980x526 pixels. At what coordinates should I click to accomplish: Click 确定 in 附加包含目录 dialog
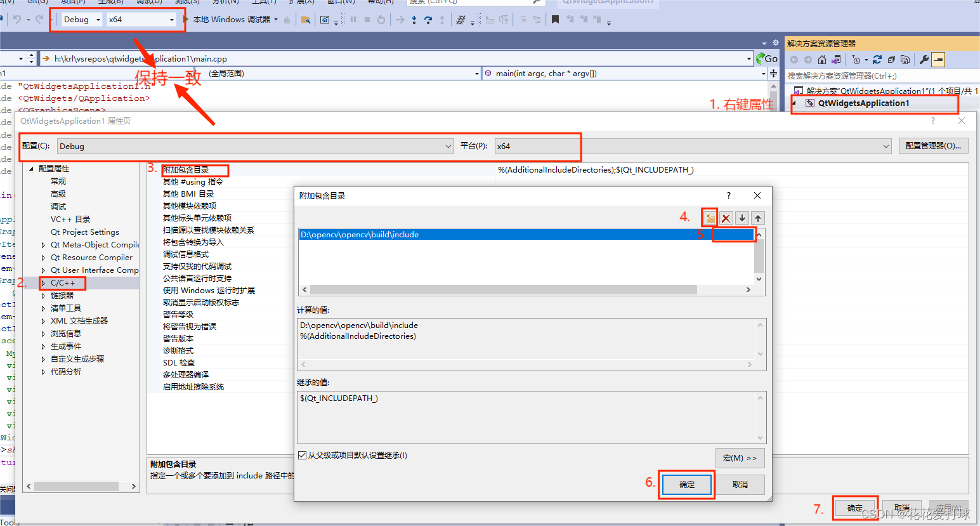(687, 485)
